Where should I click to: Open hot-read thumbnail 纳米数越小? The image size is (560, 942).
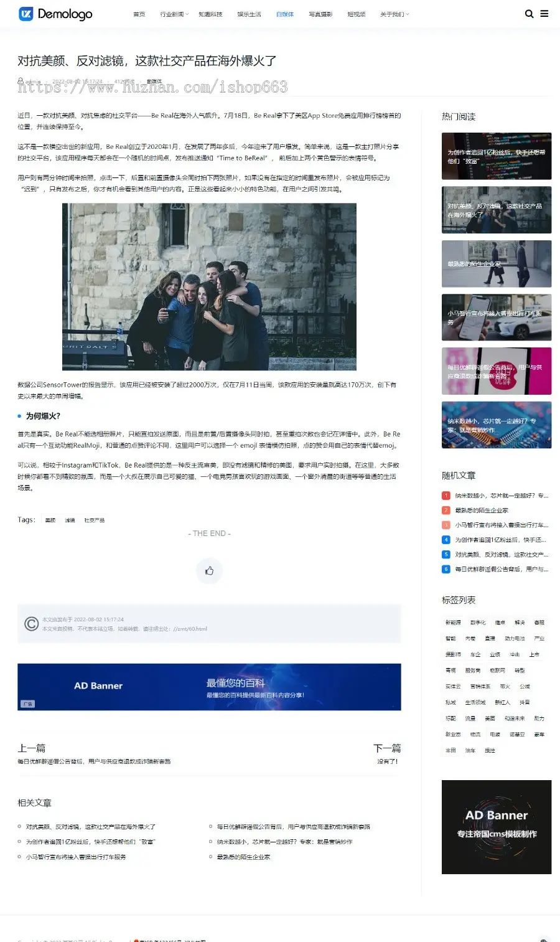coord(497,425)
